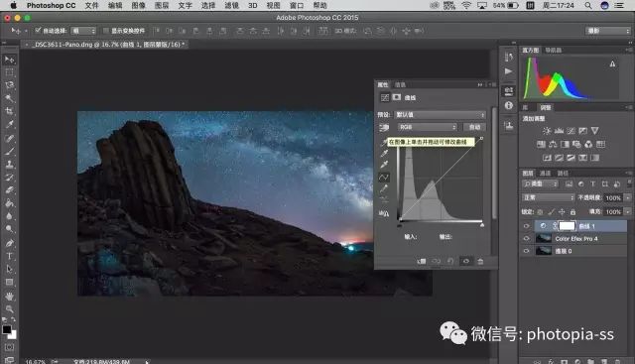The height and width of the screenshot is (364, 635).
Task: Toggle the 自动选择 checkbox
Action: pos(38,31)
